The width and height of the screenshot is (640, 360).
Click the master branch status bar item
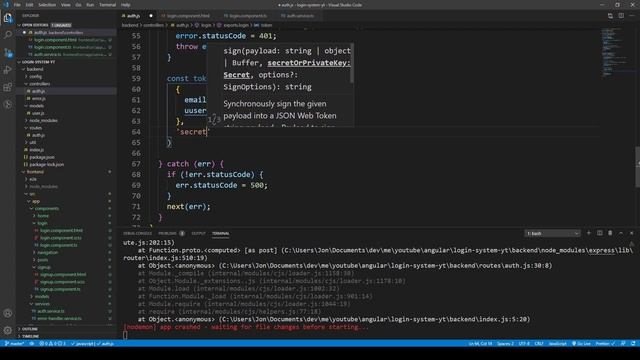coord(15,344)
